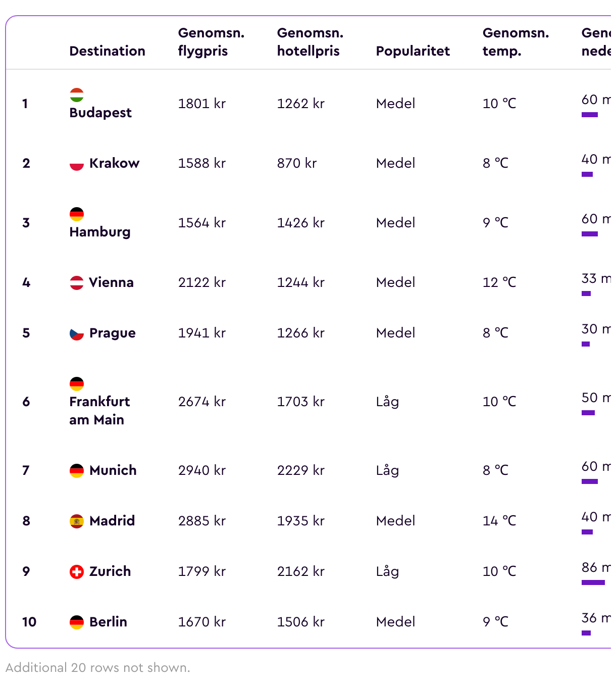Click the German flag icon beside Munich
The height and width of the screenshot is (682, 616).
[77, 471]
